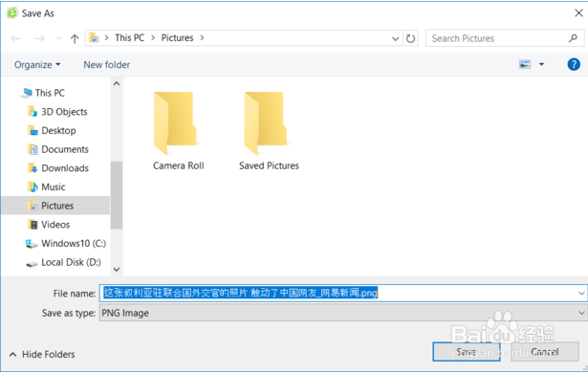
Task: Open 3D Objects in navigation pane
Action: [x=64, y=112]
